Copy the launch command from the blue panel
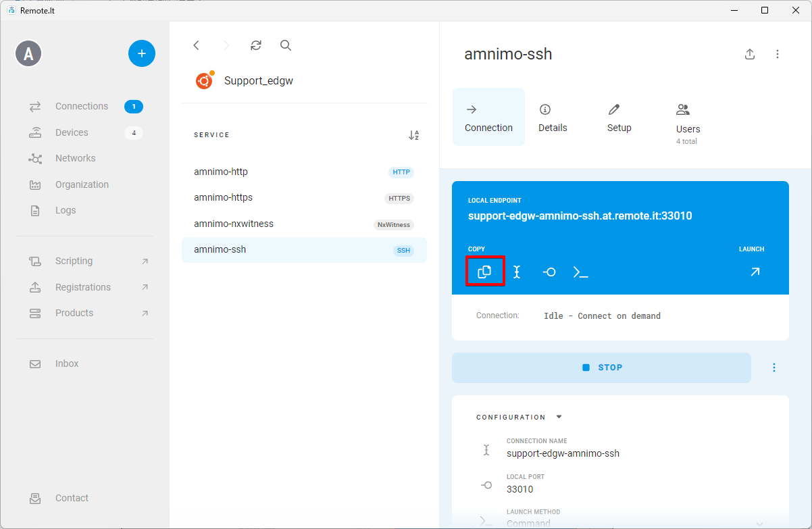 [x=581, y=272]
